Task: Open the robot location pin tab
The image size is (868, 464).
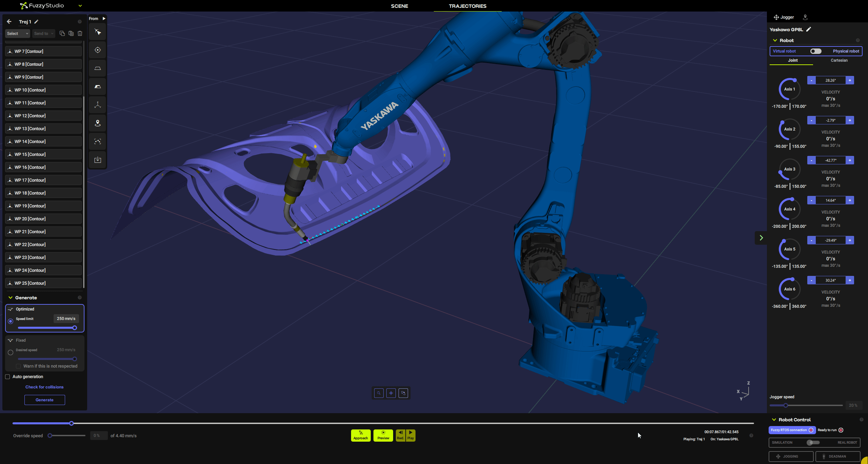Action: pos(805,17)
